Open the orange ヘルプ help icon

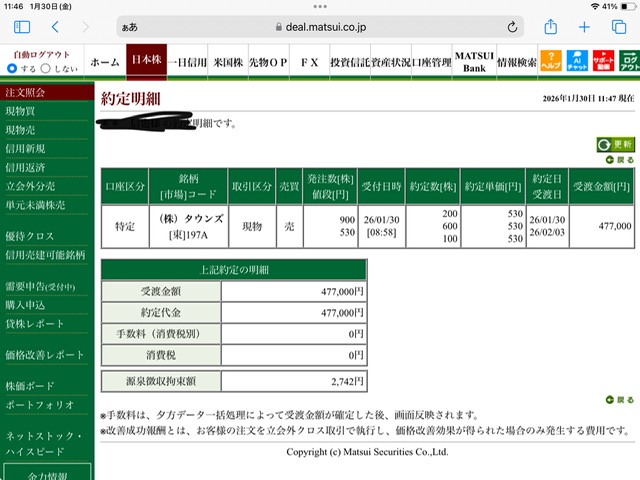tap(551, 60)
